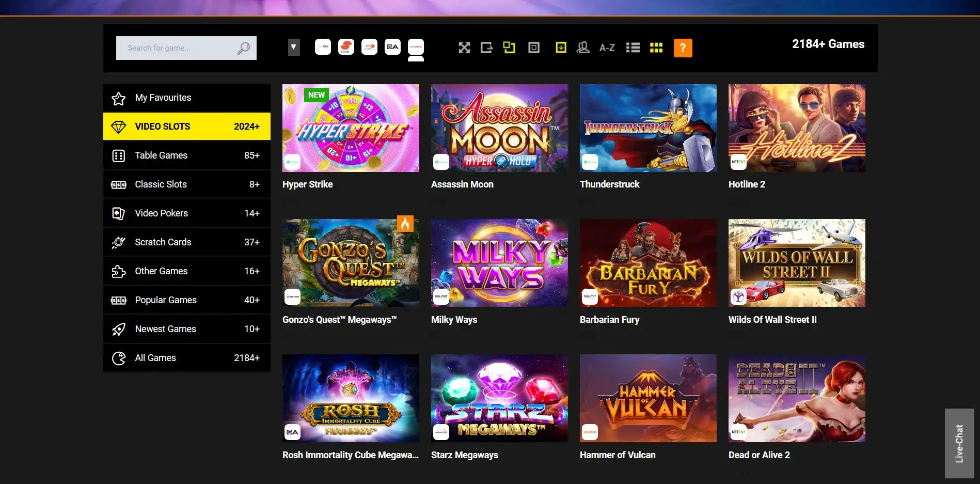Filter by GA provider logo
980x484 pixels.
click(x=392, y=47)
